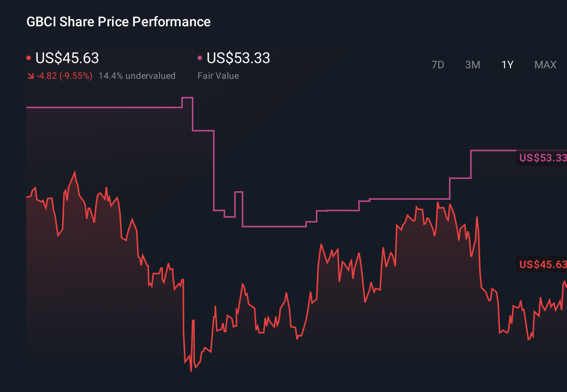567x392 pixels.
Task: Click the large US$45.63 price figure
Action: tap(67, 58)
